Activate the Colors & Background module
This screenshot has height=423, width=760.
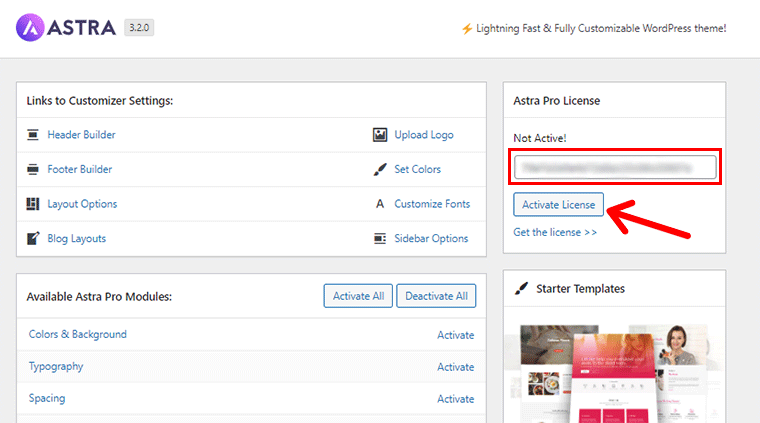click(456, 335)
